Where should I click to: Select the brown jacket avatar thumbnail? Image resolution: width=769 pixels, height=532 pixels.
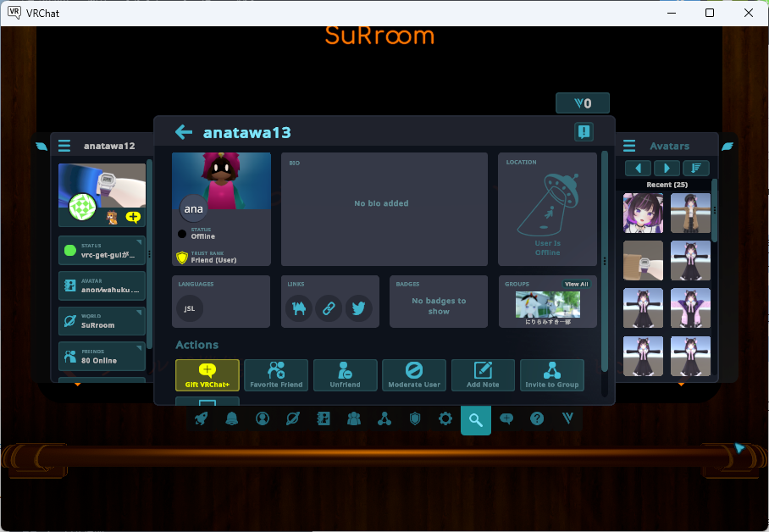pos(690,213)
